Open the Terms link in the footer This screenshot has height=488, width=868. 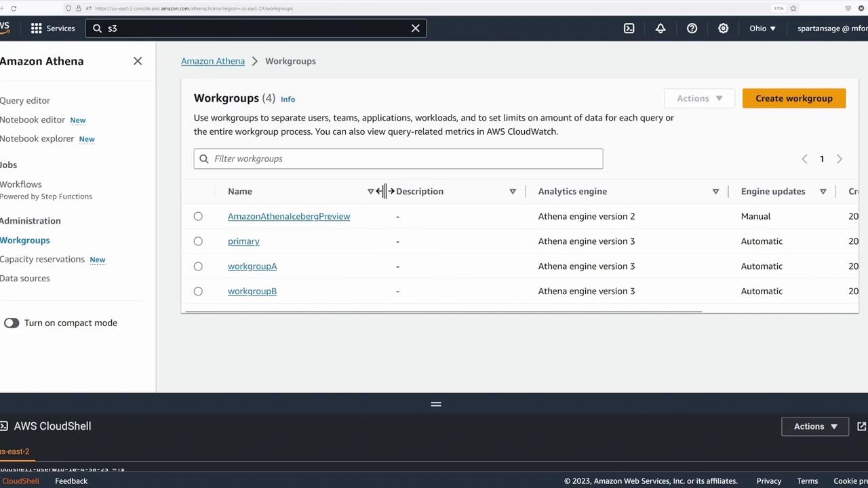808,481
